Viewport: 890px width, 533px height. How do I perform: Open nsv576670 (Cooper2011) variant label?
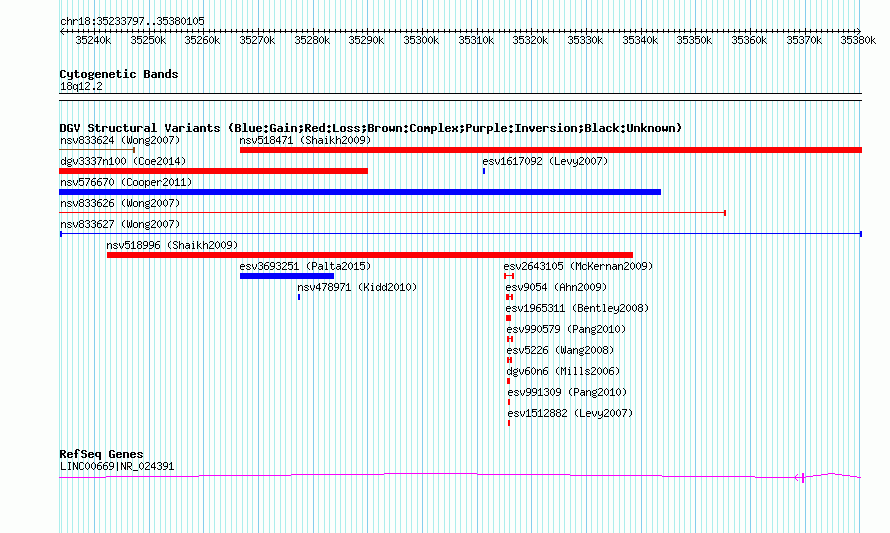(x=126, y=182)
